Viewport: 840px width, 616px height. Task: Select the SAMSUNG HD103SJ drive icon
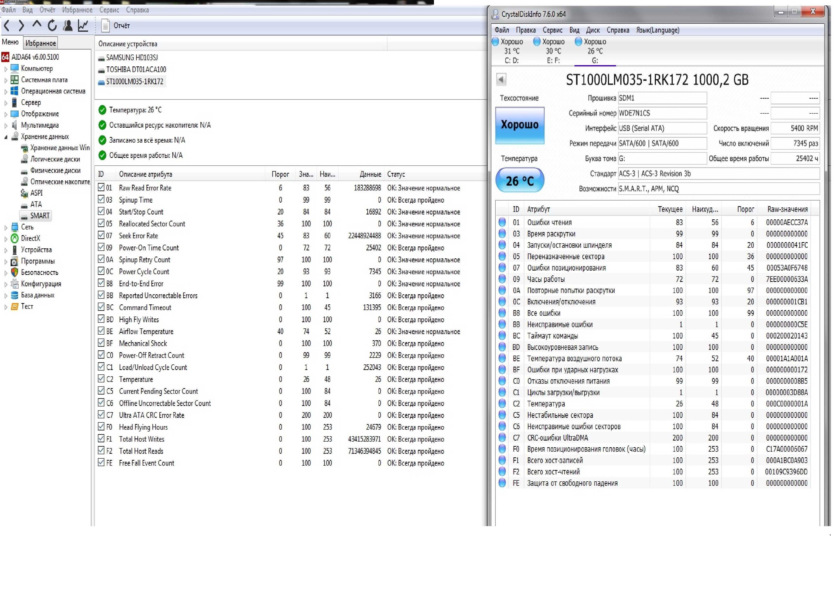pyautogui.click(x=101, y=59)
